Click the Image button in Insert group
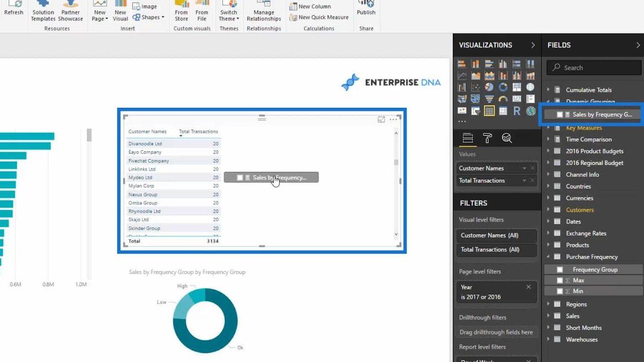The height and width of the screenshot is (362, 644). click(x=145, y=6)
